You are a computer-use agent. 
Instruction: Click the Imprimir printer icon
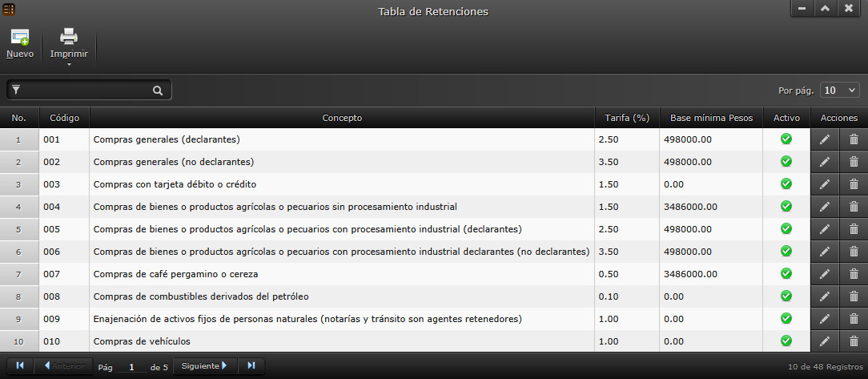pyautogui.click(x=69, y=36)
